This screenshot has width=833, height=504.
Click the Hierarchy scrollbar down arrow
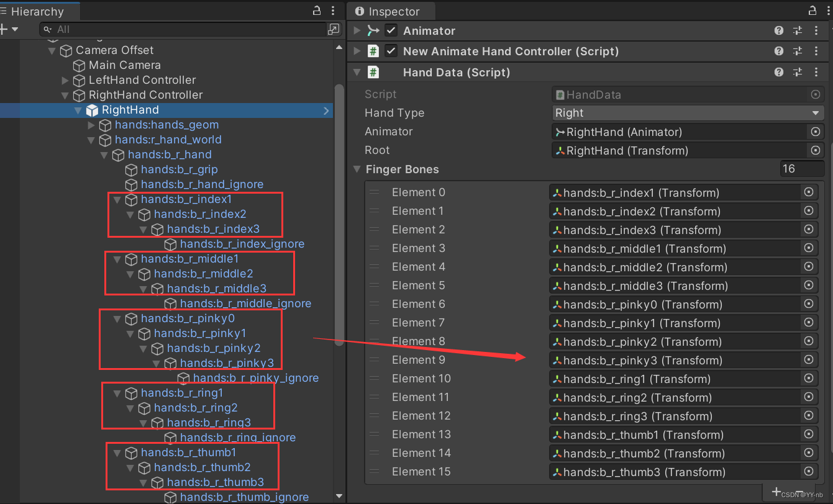pos(339,497)
